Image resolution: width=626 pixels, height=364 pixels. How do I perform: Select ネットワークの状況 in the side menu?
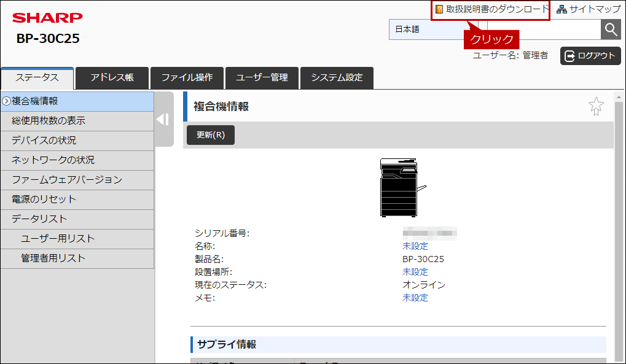[77, 160]
